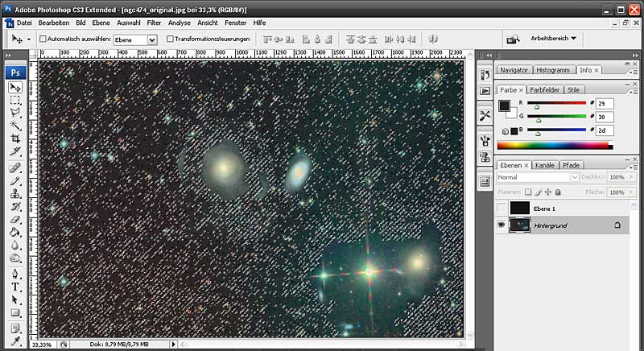Select the Sponge tool

click(15, 258)
